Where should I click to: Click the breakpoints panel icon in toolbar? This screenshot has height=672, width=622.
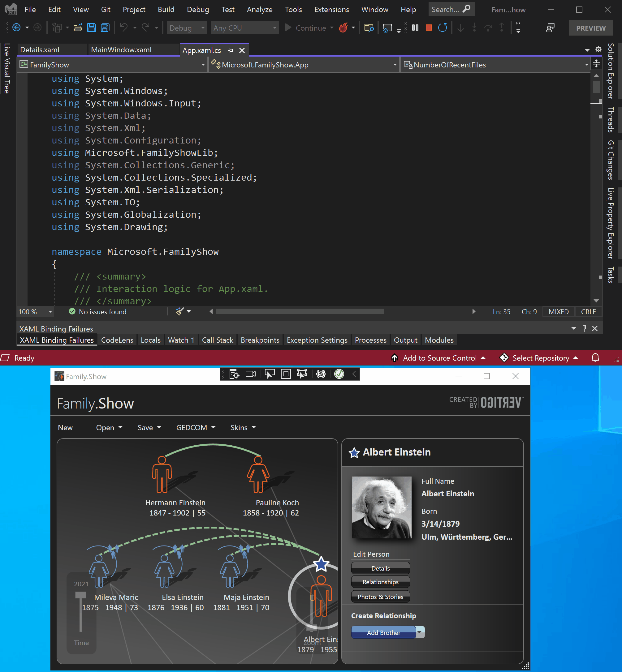(x=259, y=340)
